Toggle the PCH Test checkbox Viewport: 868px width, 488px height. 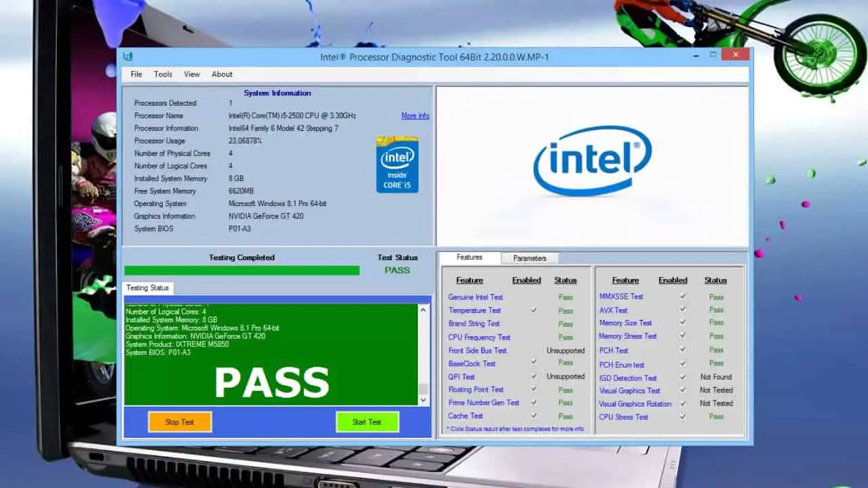pyautogui.click(x=683, y=350)
